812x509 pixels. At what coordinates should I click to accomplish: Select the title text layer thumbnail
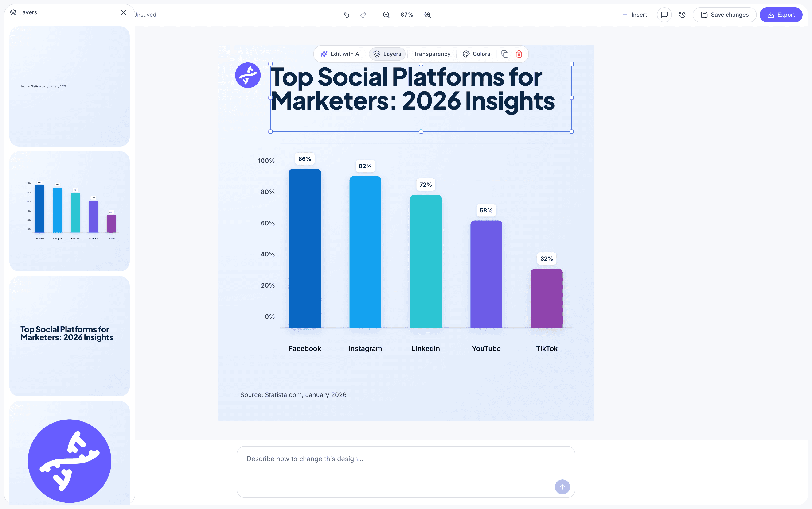point(69,336)
